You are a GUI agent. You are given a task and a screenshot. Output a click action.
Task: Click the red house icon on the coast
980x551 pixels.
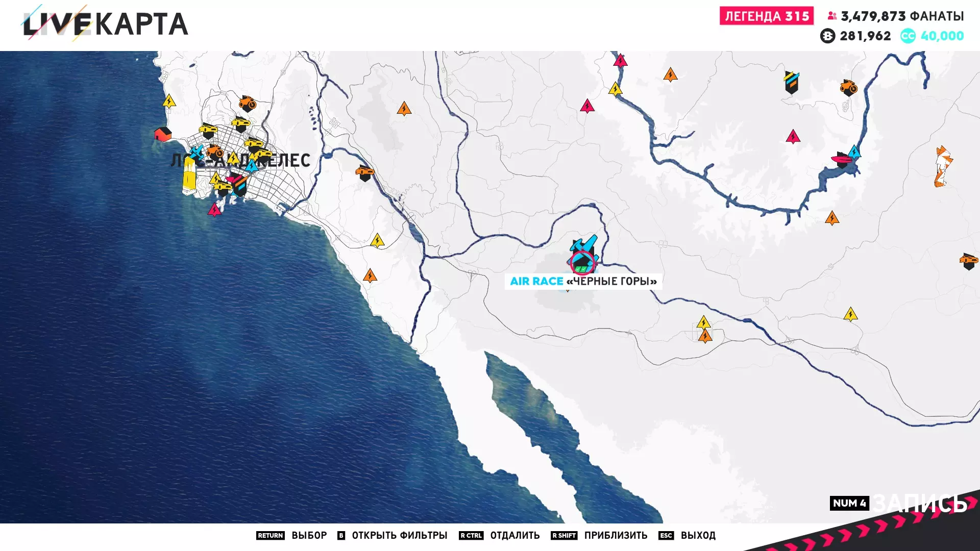pos(163,134)
